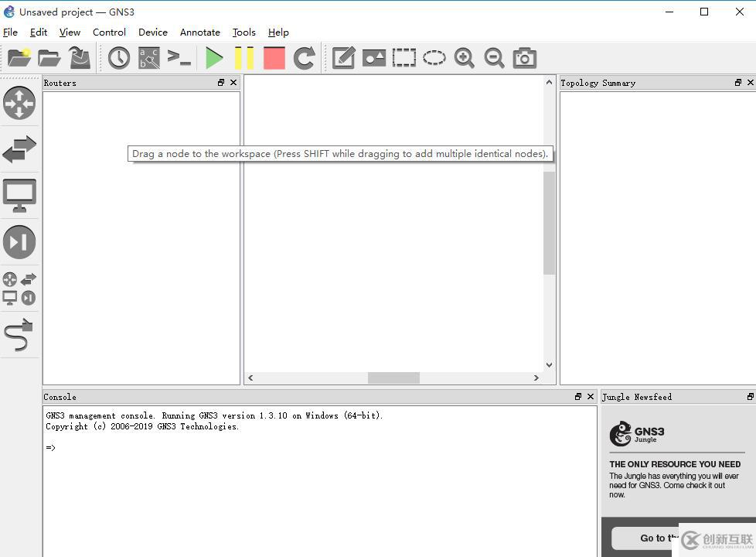
Task: Open the Device menu
Action: pyautogui.click(x=153, y=32)
